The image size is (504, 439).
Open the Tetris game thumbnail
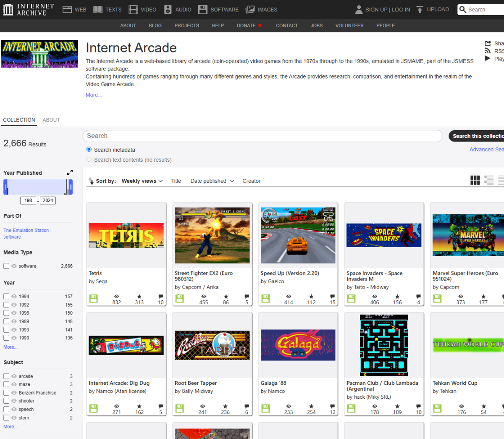126,236
